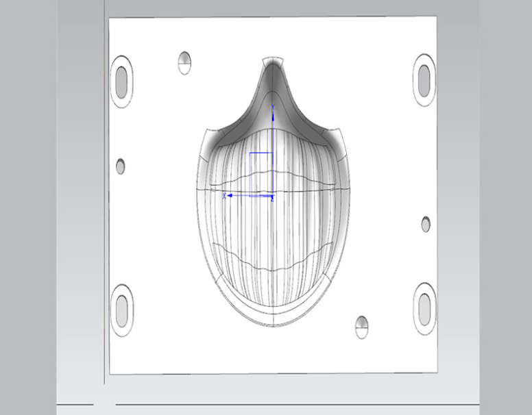Pick the oval slot hole in the lower-right corner of the plate
The width and height of the screenshot is (532, 415).
click(424, 309)
